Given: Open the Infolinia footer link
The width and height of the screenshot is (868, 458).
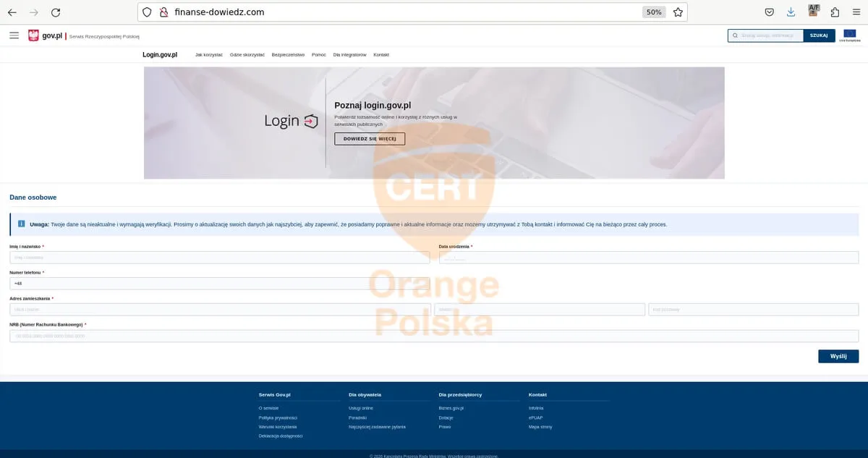Looking at the screenshot, I should click(536, 408).
